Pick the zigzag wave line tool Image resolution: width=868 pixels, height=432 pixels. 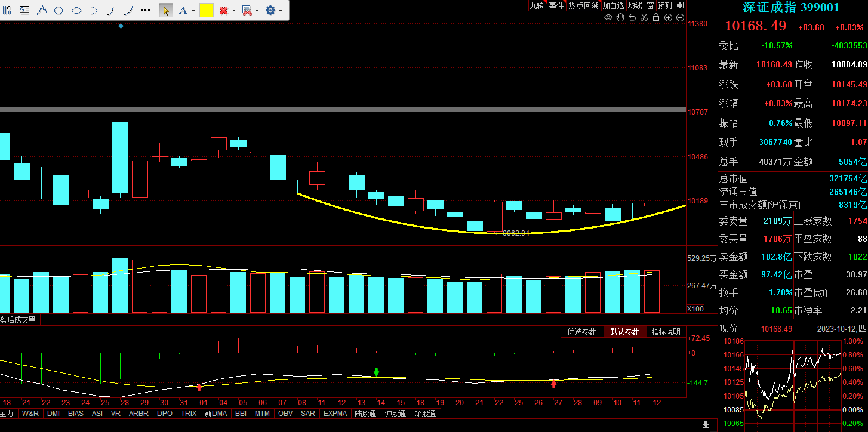click(x=42, y=10)
